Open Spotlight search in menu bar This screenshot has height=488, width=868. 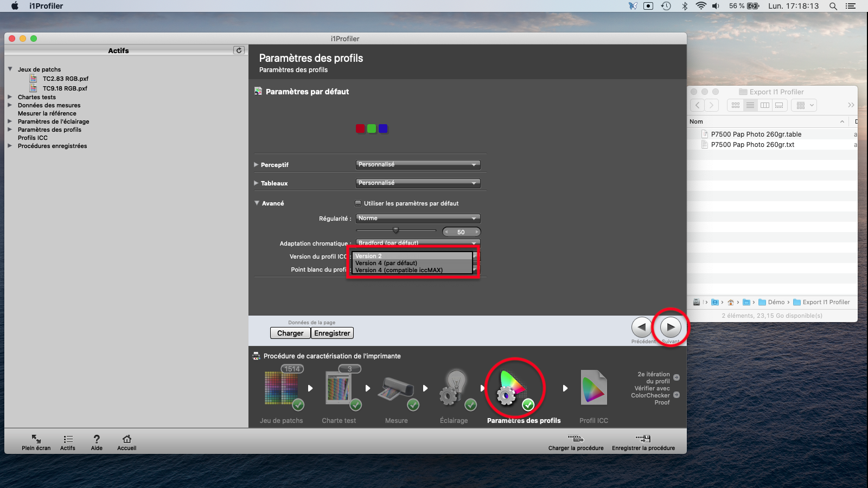coord(833,6)
